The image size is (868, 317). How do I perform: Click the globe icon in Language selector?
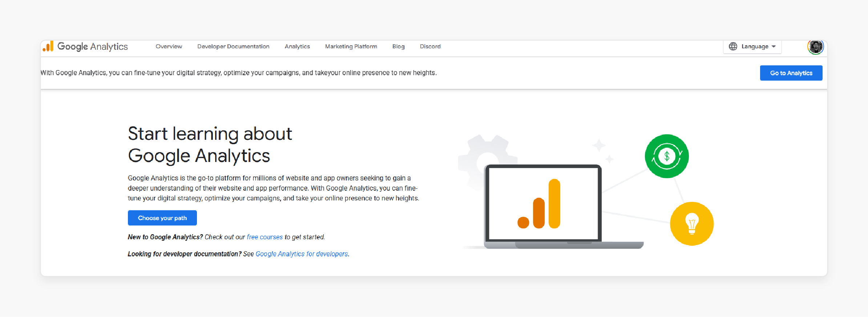[733, 46]
